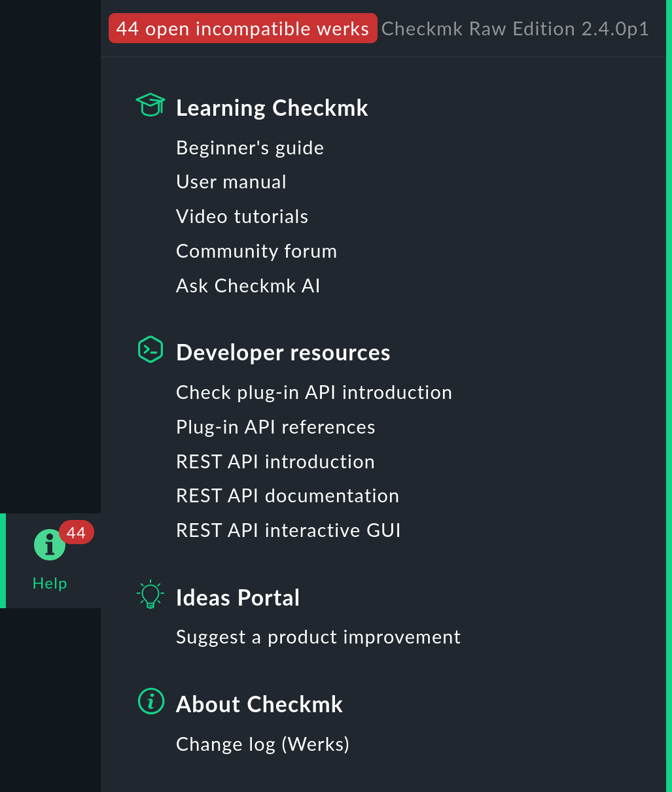
Task: Open REST API documentation
Action: coord(287,496)
